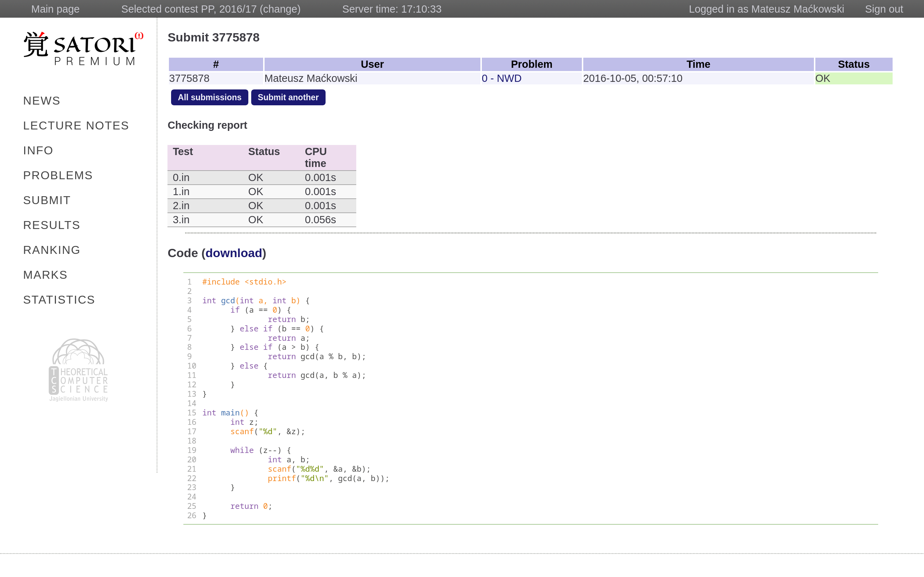Go to Main page in top bar
This screenshot has height=577, width=924.
point(55,9)
